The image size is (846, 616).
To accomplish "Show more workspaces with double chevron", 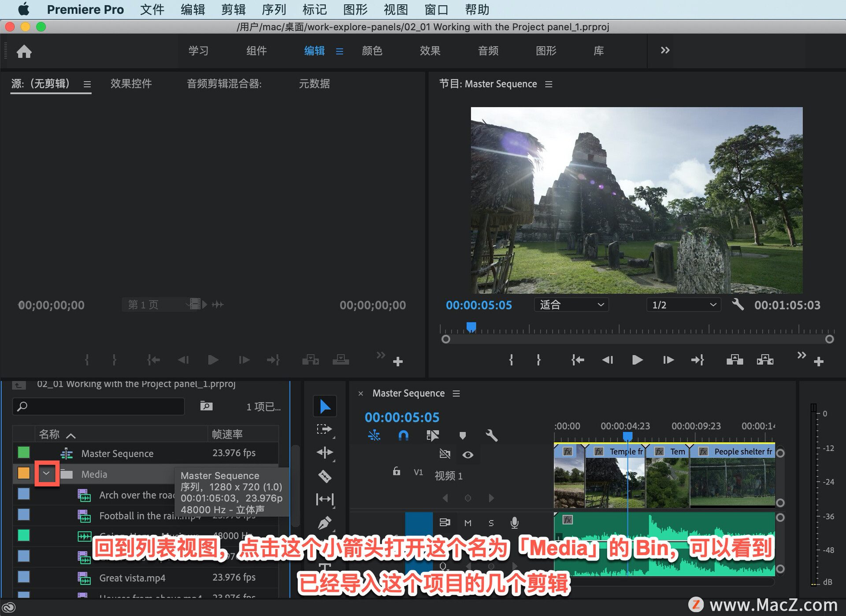I will point(665,50).
